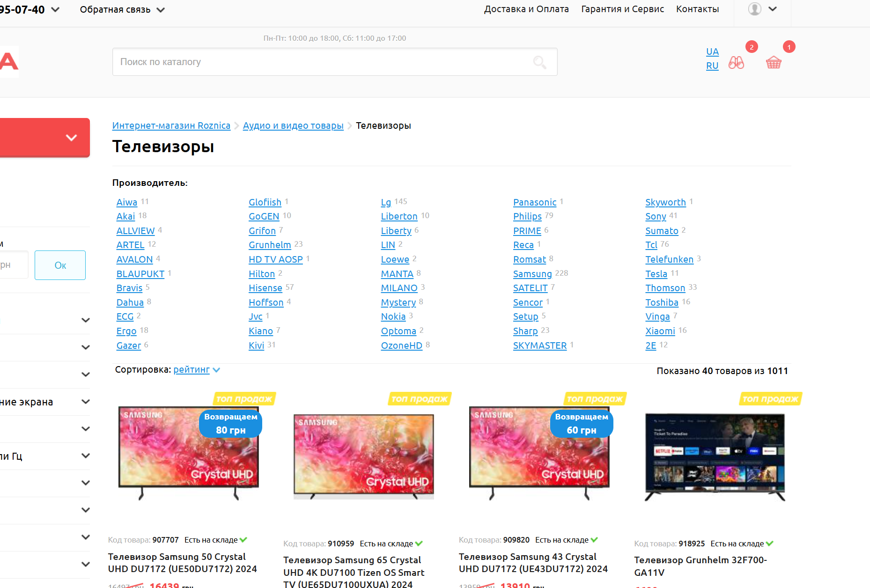Open Samsung 50 Crystal UHD product image
The height and width of the screenshot is (588, 870).
click(x=188, y=453)
